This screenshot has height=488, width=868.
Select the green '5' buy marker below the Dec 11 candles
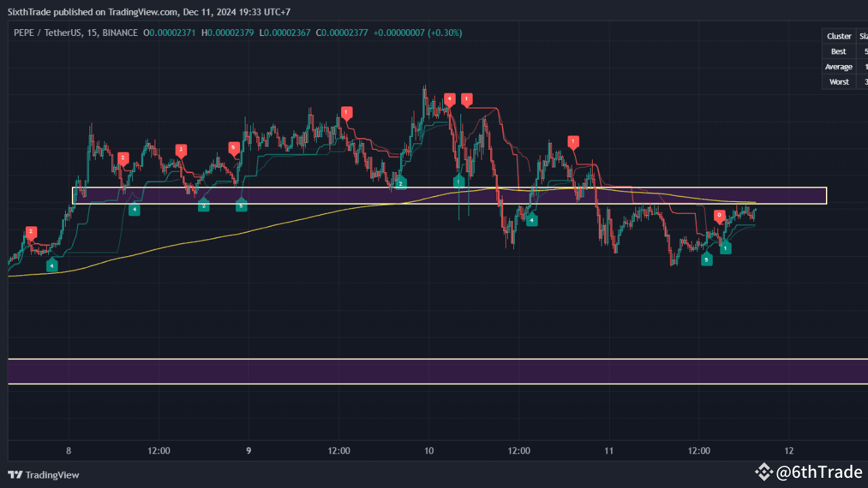coord(707,260)
